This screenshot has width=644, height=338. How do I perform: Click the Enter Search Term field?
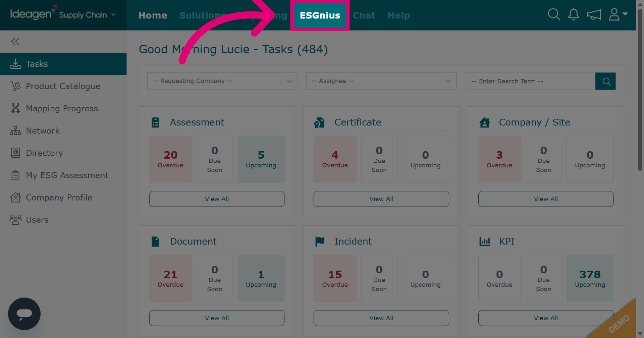click(x=530, y=81)
